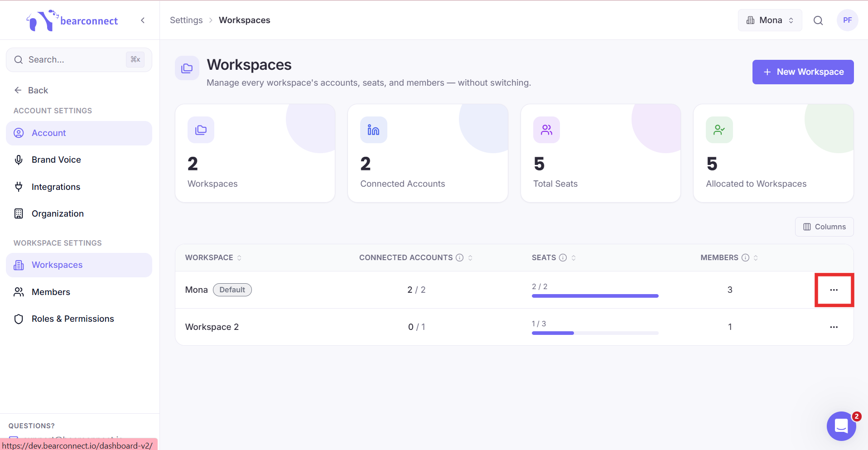Screen dimensions: 868x450
Task: Open the Mona row actions menu
Action: pyautogui.click(x=834, y=290)
